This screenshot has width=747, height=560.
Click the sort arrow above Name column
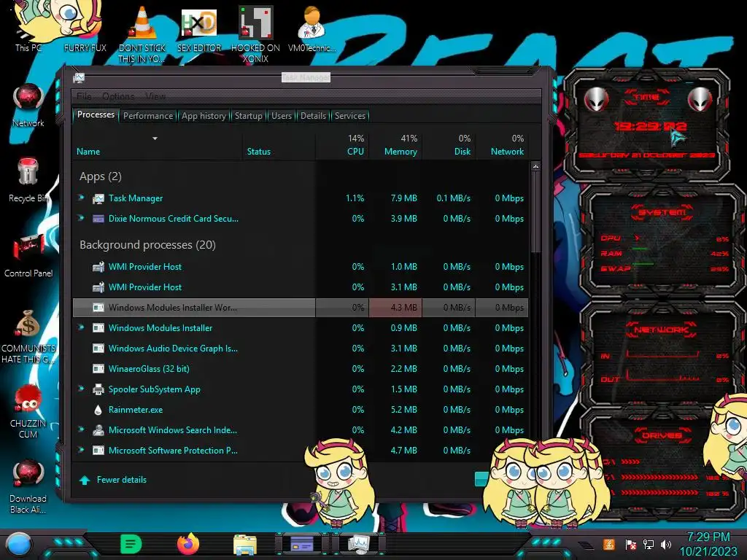coord(155,139)
